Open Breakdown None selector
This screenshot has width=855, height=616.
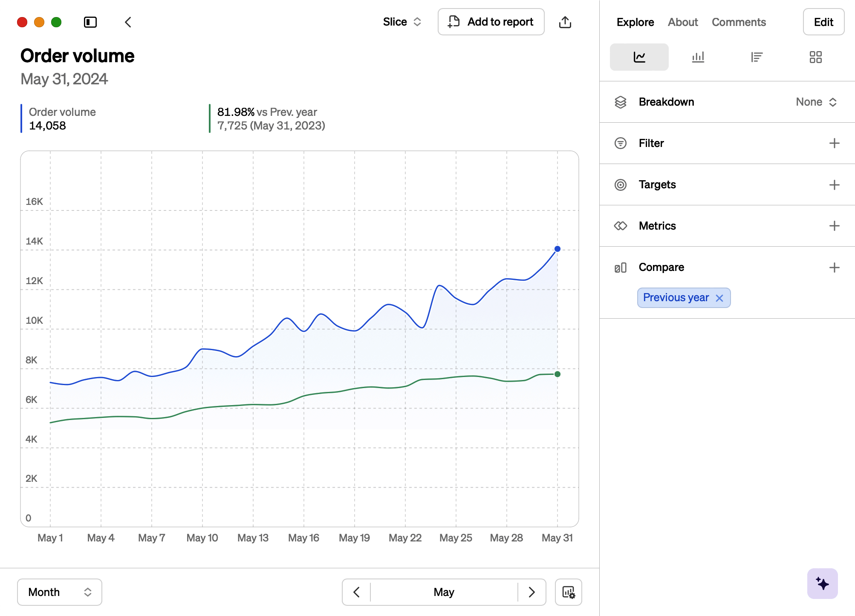point(816,102)
